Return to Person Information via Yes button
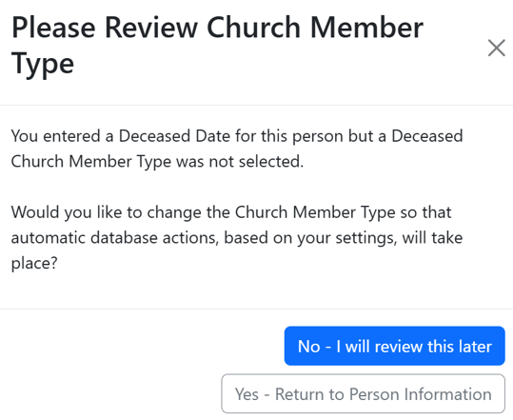Image resolution: width=513 pixels, height=420 pixels. coord(364,393)
